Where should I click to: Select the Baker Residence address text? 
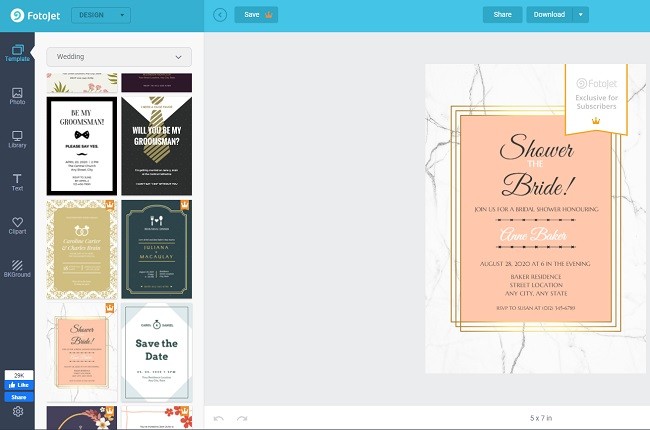click(x=536, y=277)
